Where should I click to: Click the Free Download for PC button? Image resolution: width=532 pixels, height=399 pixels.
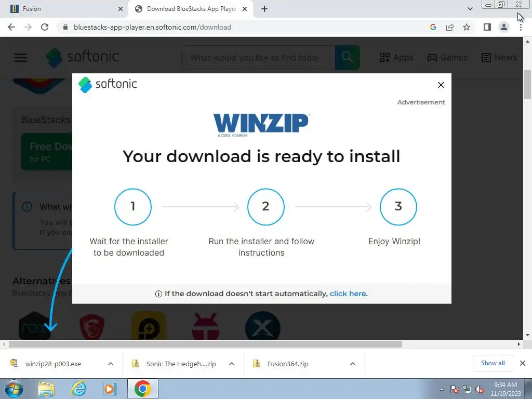point(47,152)
